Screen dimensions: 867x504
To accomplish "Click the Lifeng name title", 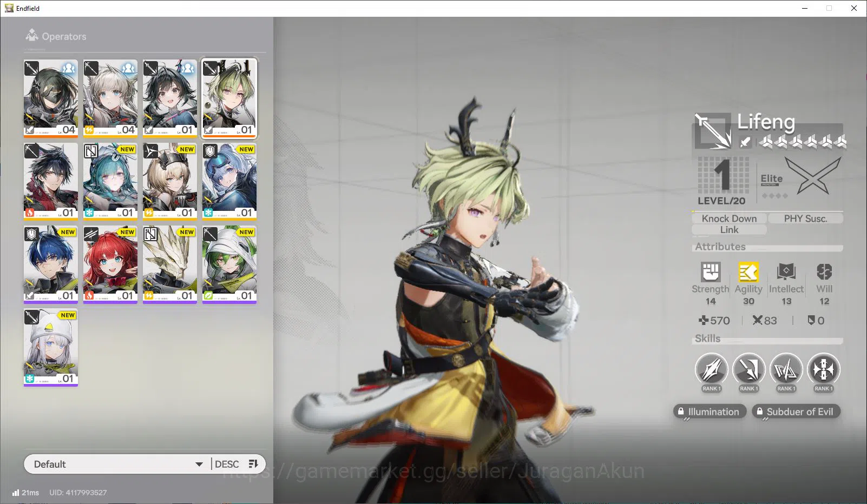I will point(766,122).
